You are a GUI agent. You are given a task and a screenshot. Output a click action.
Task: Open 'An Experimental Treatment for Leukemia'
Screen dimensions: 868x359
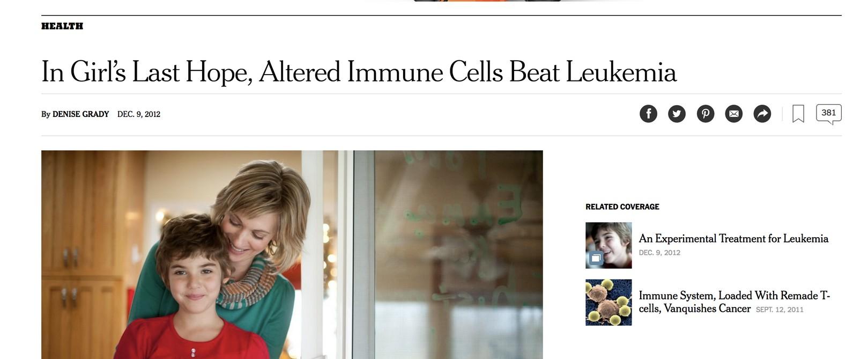pyautogui.click(x=733, y=239)
